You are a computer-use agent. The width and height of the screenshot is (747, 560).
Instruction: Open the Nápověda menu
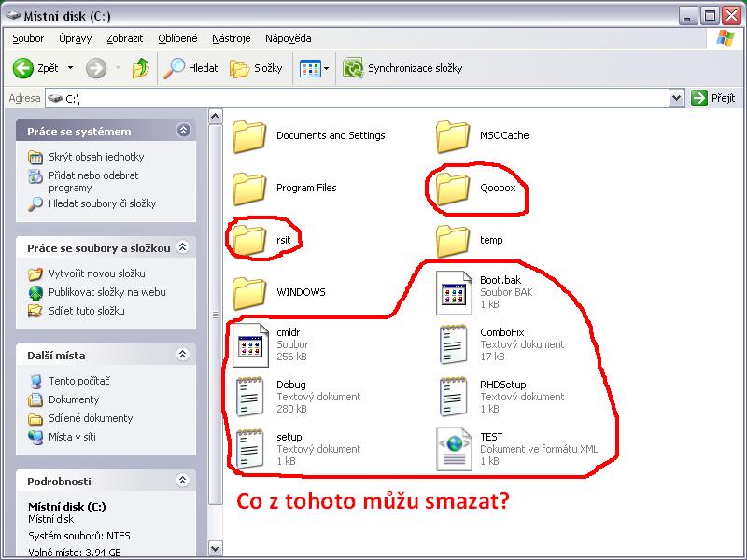(289, 38)
